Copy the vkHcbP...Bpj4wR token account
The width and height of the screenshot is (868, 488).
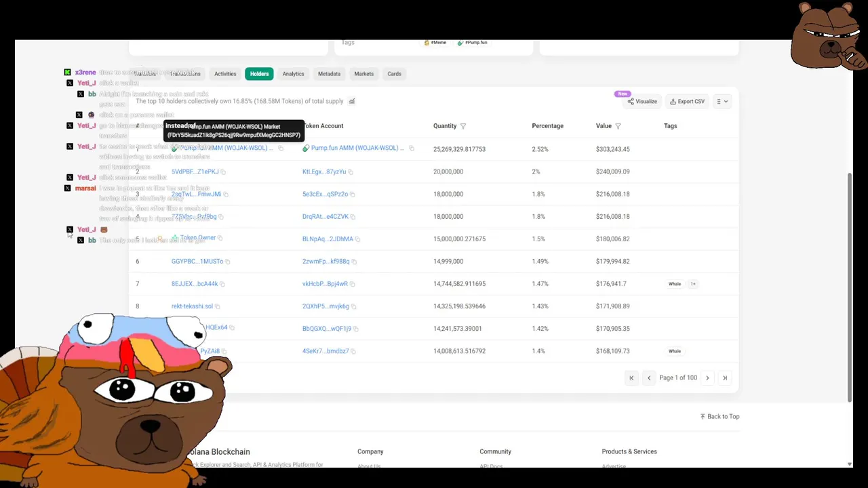click(x=353, y=284)
